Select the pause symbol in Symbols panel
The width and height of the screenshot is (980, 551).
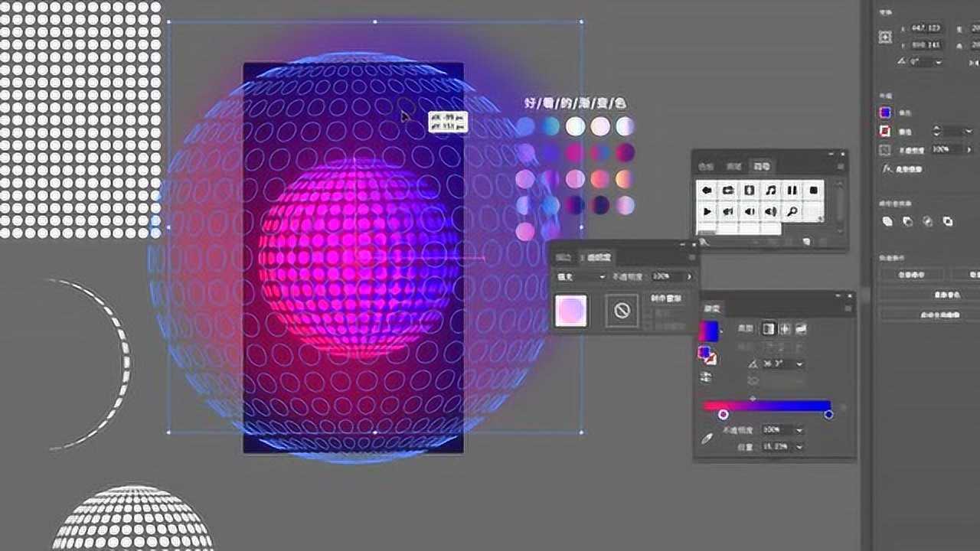792,190
